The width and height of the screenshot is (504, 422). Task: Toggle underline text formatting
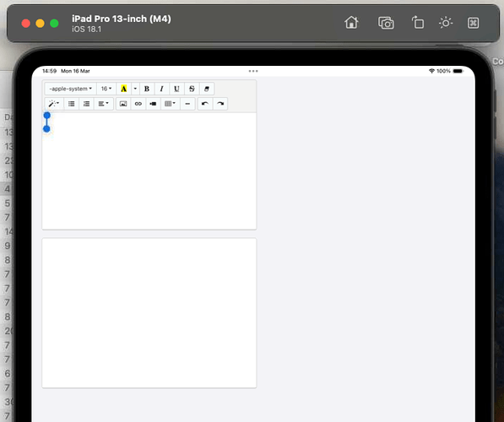tap(176, 89)
